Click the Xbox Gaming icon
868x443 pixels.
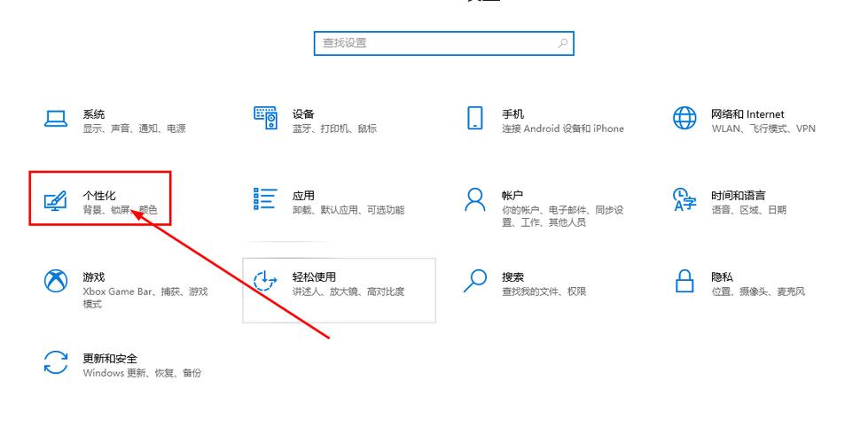[56, 281]
